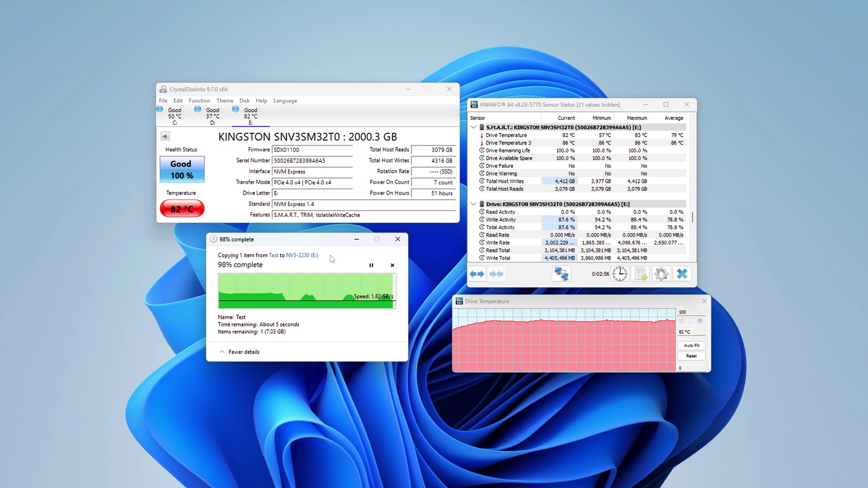
Task: Click Reset button in temperature graph
Action: point(691,356)
